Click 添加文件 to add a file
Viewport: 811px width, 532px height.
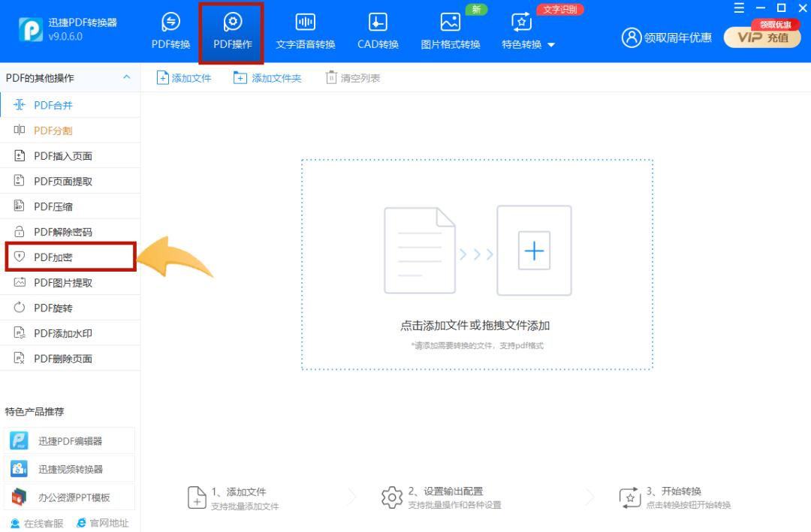pyautogui.click(x=184, y=77)
